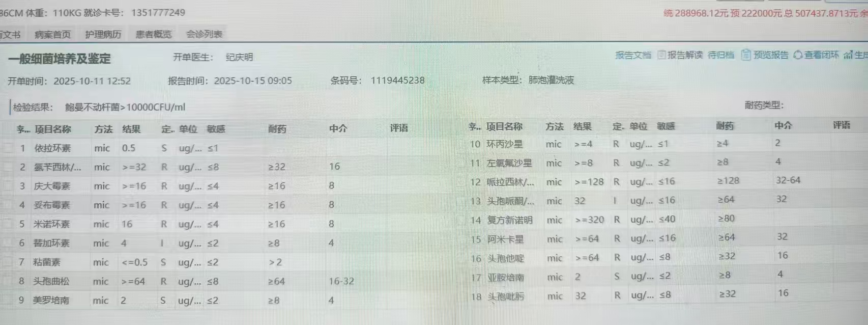Sort by left table 项目名称 column header
Screen dimensions: 868x325
[53, 129]
